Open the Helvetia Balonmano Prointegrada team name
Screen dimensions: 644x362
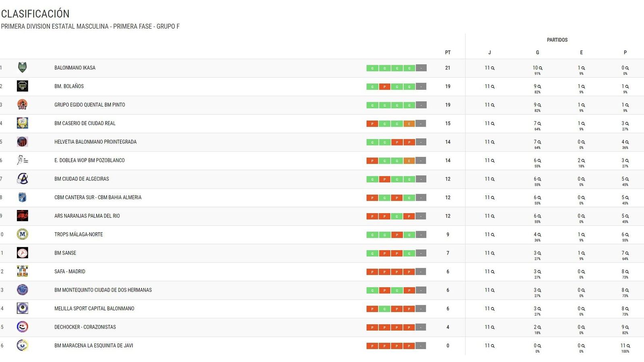click(95, 142)
